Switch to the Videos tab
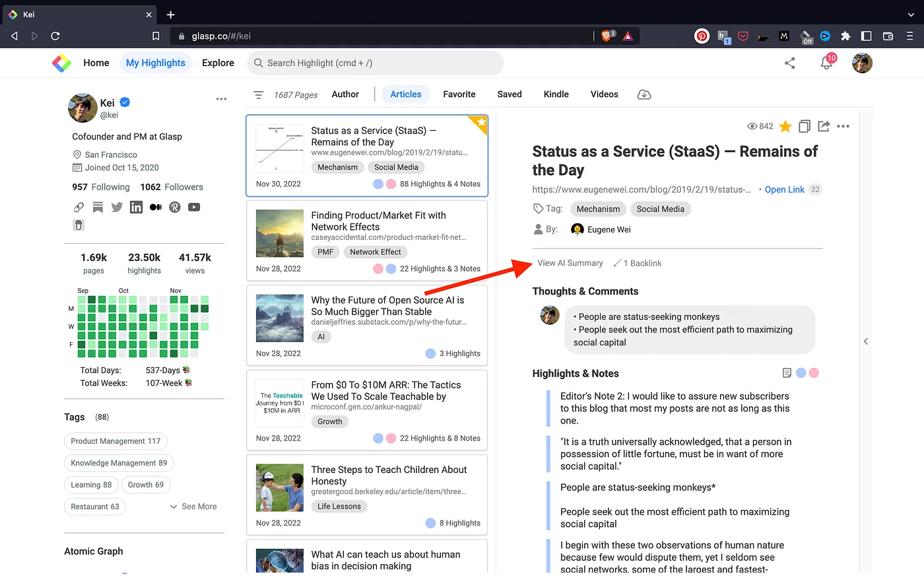Image resolution: width=924 pixels, height=578 pixels. coord(605,94)
